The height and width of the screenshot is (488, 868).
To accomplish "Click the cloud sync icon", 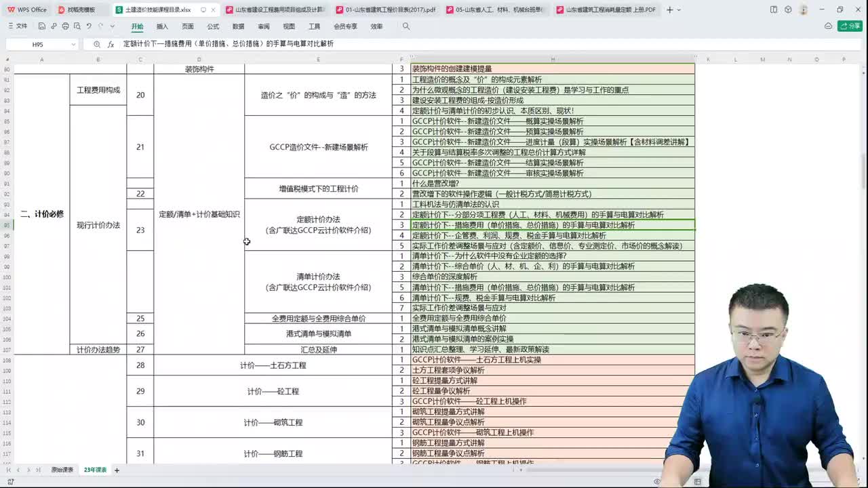I will click(828, 26).
